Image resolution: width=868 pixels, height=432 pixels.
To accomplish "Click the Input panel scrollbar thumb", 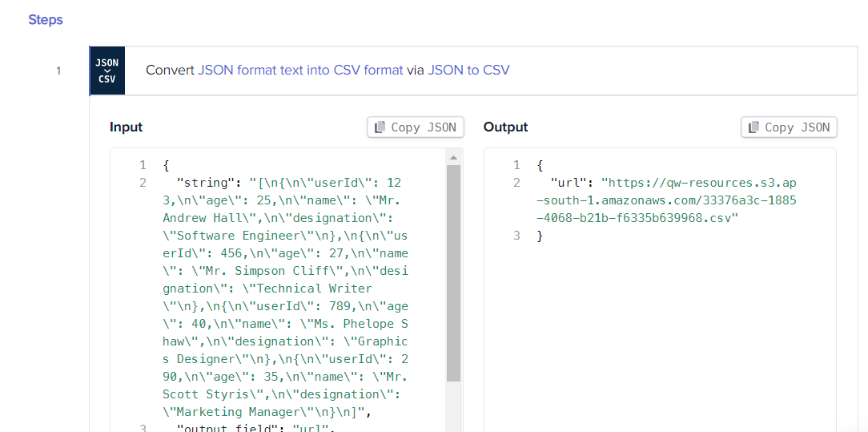I will (x=453, y=273).
